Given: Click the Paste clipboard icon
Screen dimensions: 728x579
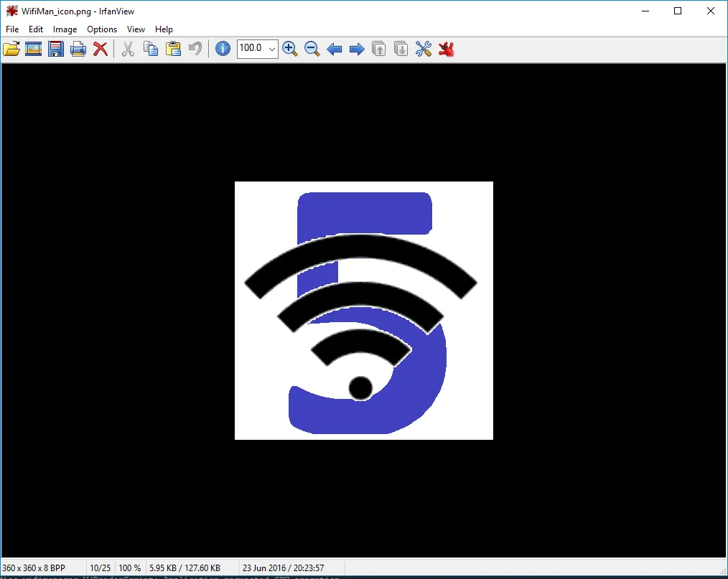Looking at the screenshot, I should pyautogui.click(x=173, y=49).
